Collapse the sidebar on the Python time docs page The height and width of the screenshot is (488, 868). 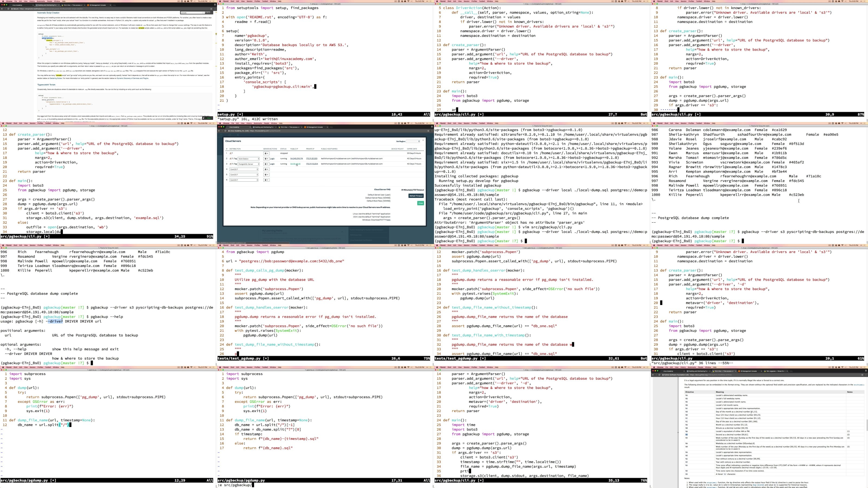pos(678,432)
